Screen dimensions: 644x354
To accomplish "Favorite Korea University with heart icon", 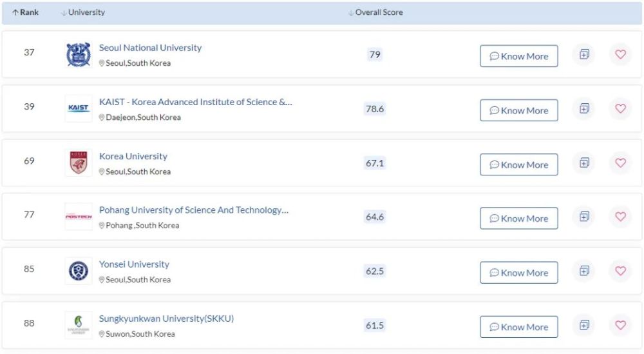I will [620, 163].
